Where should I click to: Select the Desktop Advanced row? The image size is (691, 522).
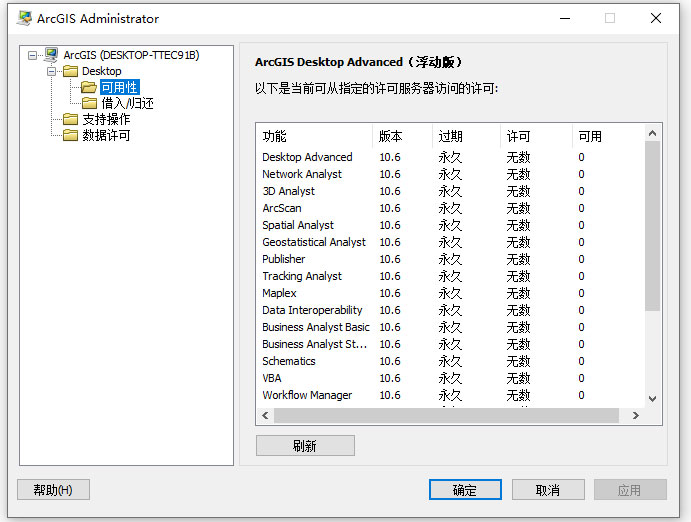450,157
